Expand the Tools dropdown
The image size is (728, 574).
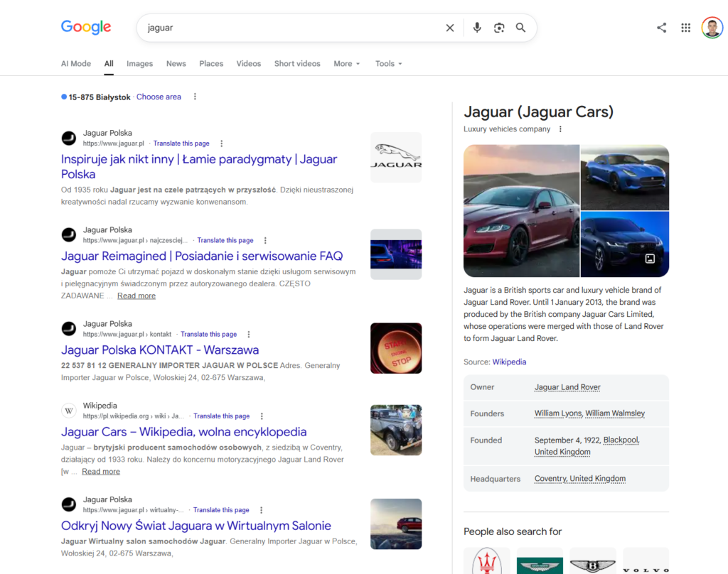(389, 63)
